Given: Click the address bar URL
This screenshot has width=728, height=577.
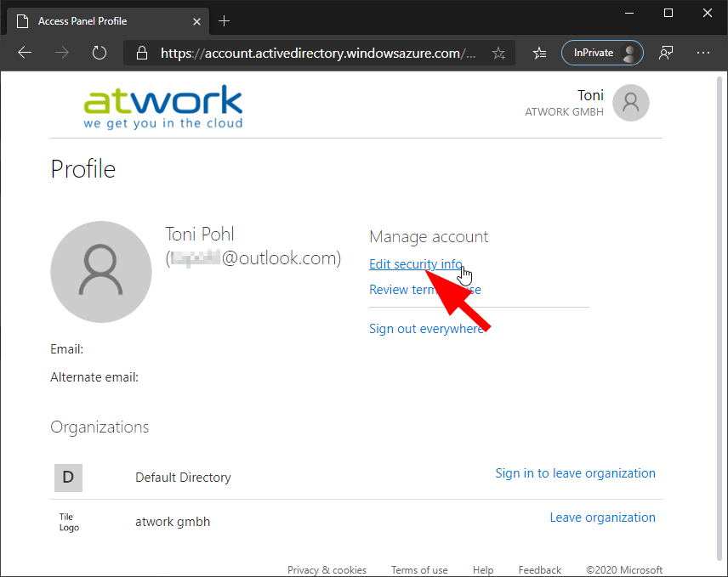Looking at the screenshot, I should tap(317, 54).
